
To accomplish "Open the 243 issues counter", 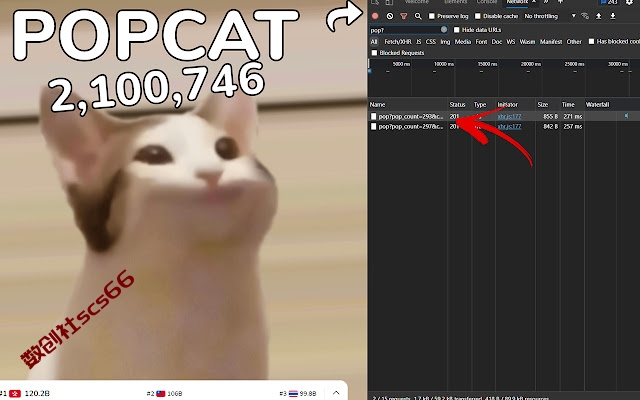I will [609, 2].
